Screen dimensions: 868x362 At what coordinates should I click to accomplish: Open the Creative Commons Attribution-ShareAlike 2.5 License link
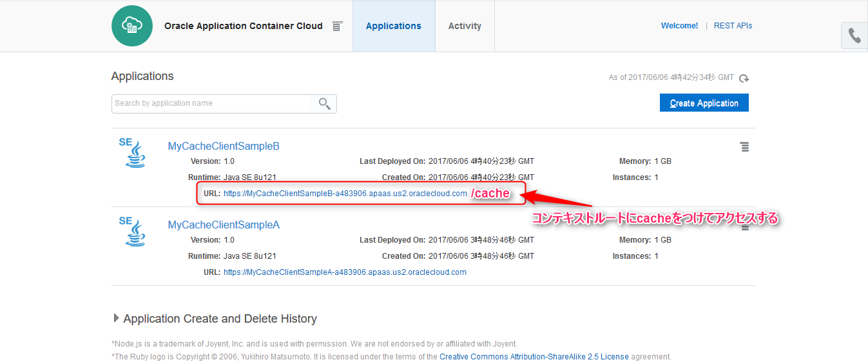(534, 356)
